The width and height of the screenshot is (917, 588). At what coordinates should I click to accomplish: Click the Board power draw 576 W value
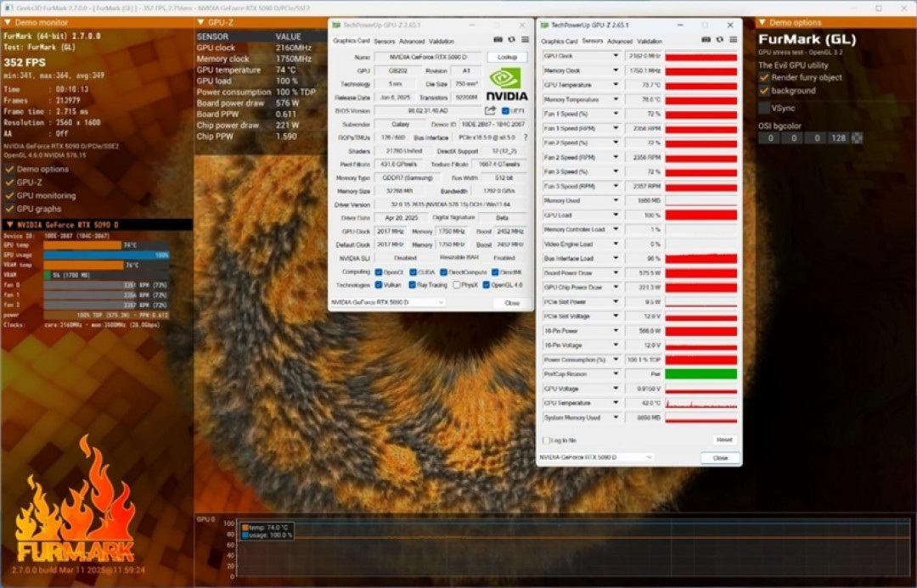[287, 103]
